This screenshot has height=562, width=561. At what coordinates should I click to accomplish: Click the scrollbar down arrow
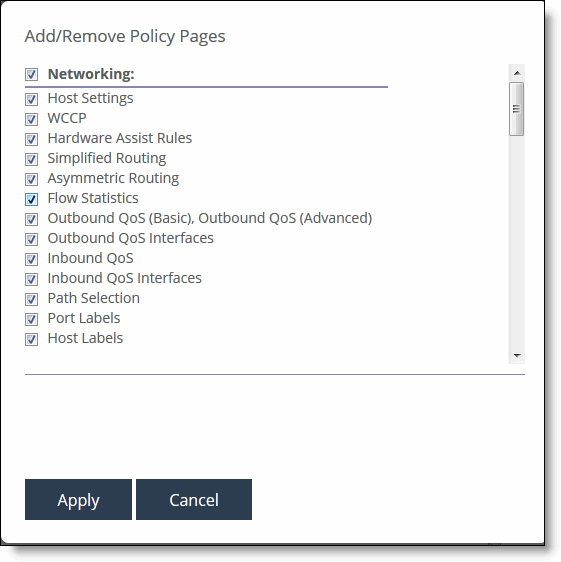coord(517,356)
